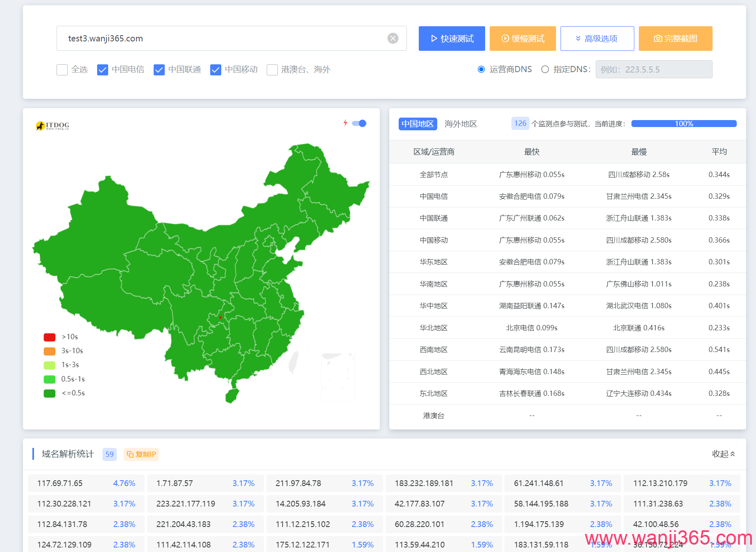This screenshot has width=756, height=552.
Task: Click the camera icon on 完整截图 button
Action: (x=658, y=38)
